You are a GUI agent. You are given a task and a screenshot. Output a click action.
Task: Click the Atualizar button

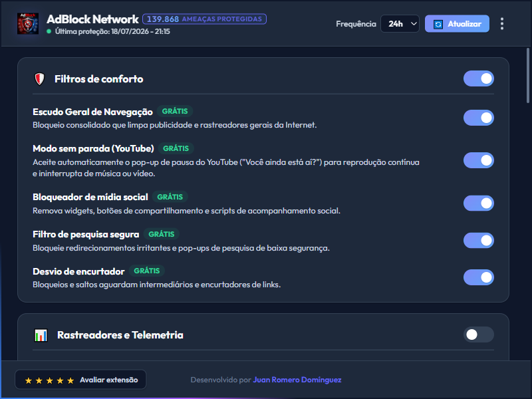tap(457, 24)
